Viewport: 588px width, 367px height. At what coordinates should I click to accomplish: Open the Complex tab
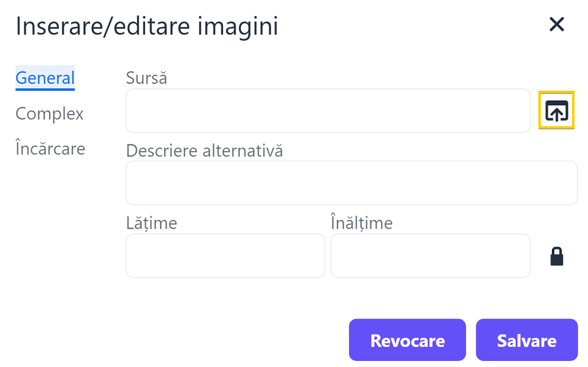tap(50, 114)
